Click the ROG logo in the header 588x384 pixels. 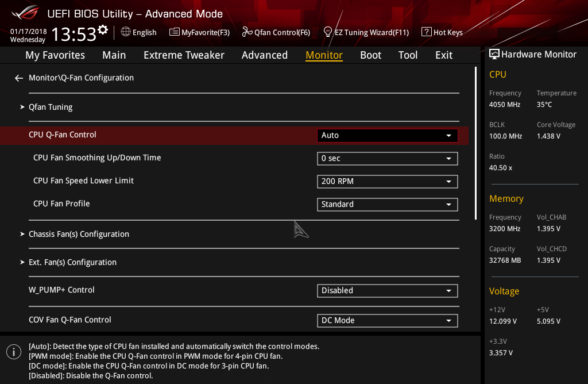(x=25, y=13)
